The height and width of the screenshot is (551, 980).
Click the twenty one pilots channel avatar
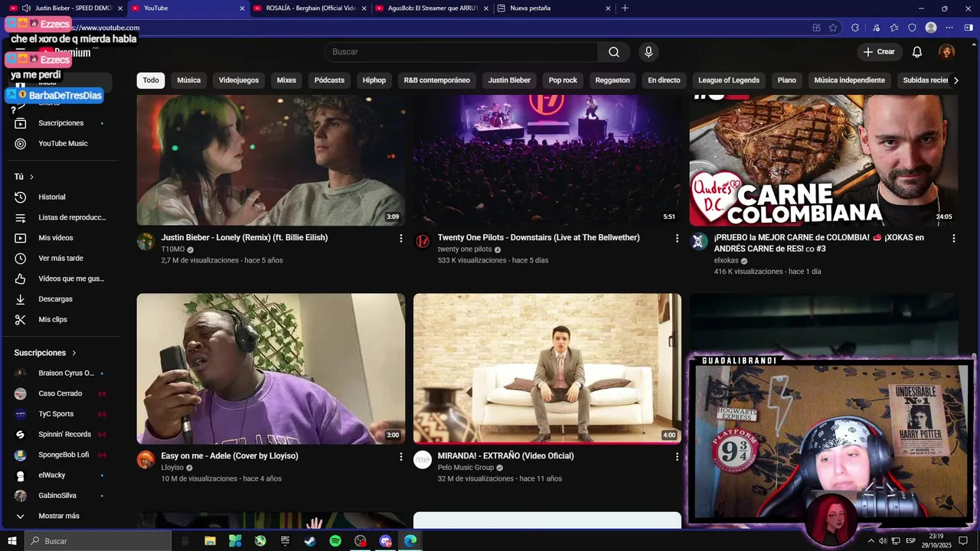[x=423, y=242]
